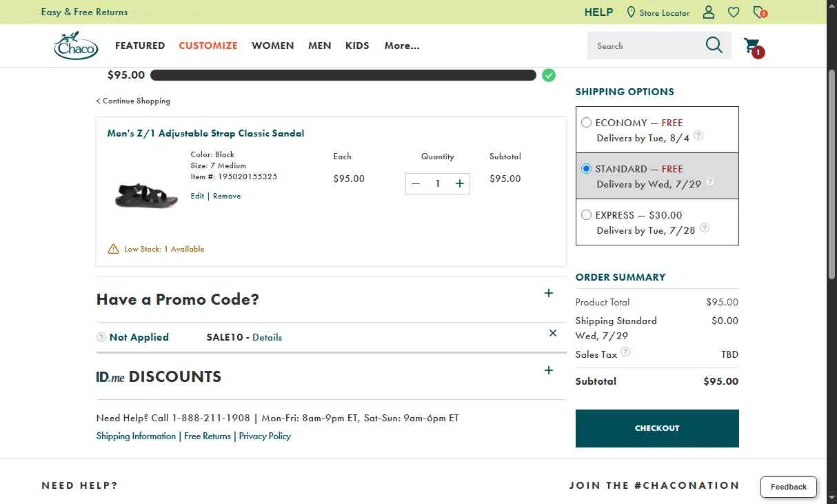Click the Product Total $95.00 value

(x=722, y=302)
